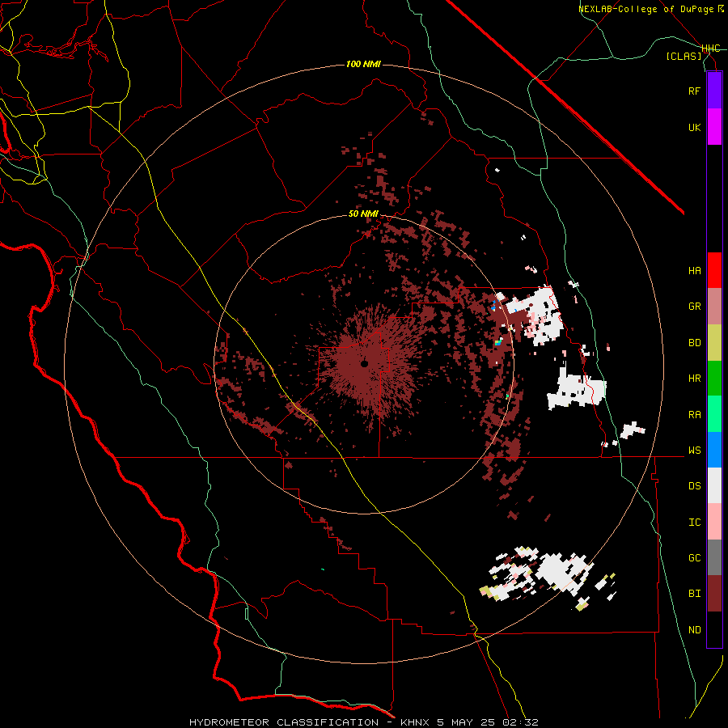Screen dimensions: 728x728
Task: Click the IC legend label
Action: pyautogui.click(x=694, y=523)
